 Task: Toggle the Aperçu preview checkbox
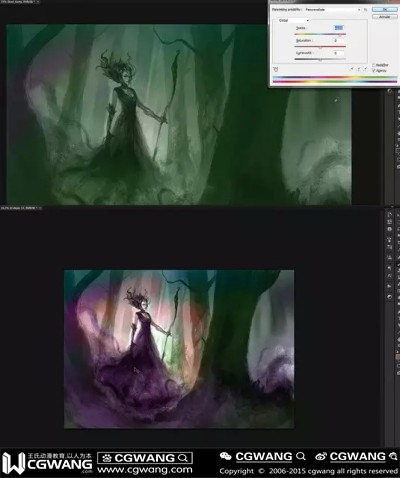[x=374, y=70]
